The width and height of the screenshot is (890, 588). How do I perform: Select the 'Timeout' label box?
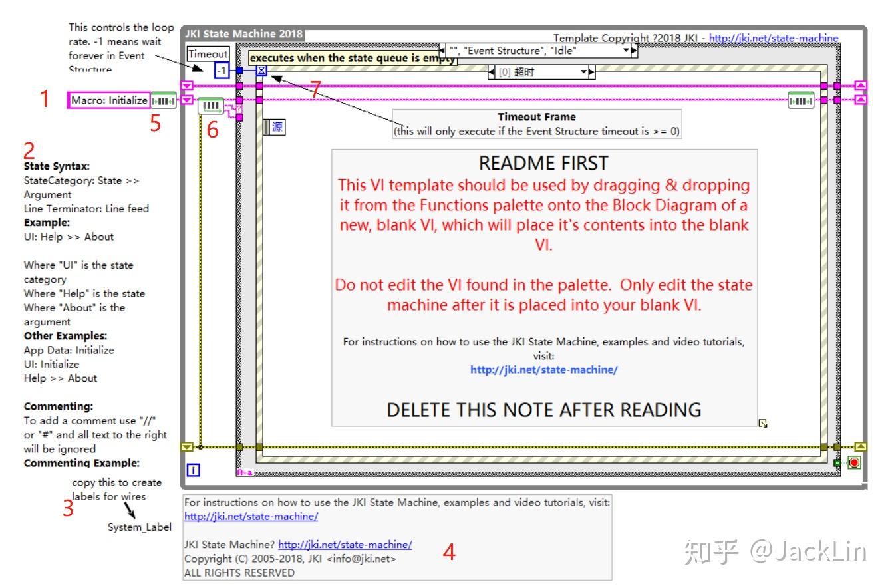point(209,54)
